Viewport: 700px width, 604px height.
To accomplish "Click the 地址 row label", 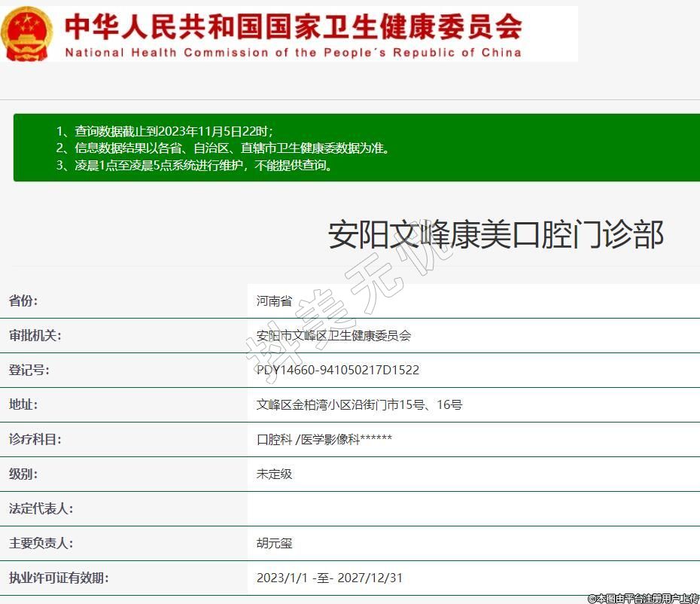I will pyautogui.click(x=23, y=405).
